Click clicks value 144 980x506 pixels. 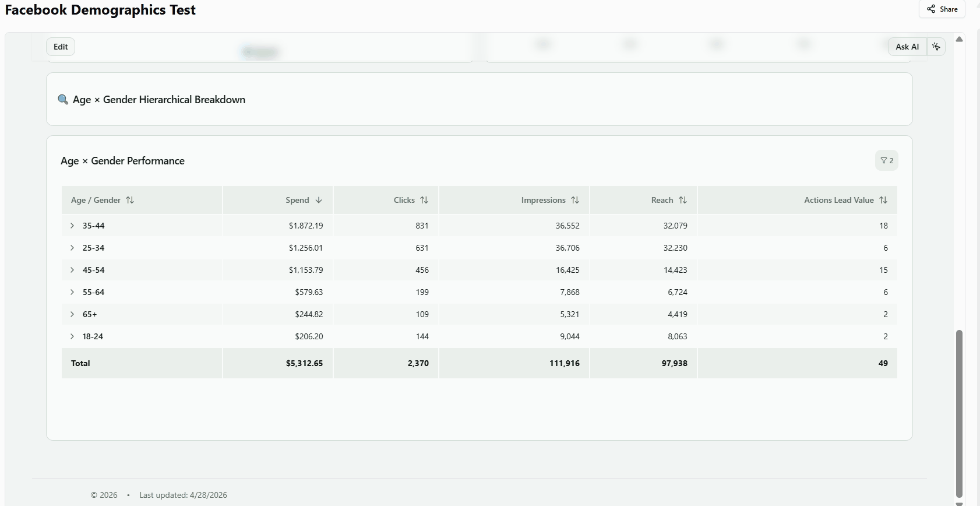(422, 336)
